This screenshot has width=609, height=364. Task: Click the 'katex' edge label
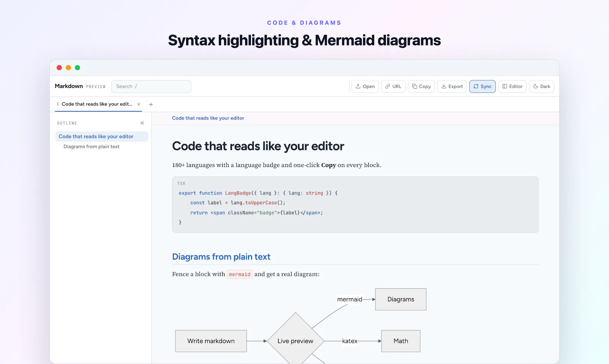[x=350, y=341]
